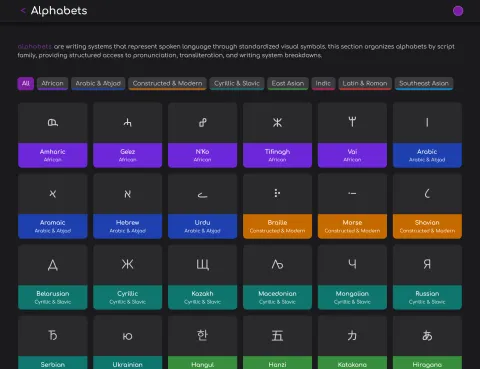Open the Ukrainian ю glyph icon

pos(128,336)
